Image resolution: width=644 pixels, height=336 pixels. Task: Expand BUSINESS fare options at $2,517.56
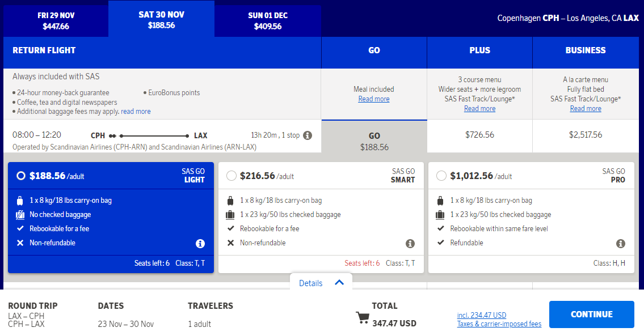[585, 135]
